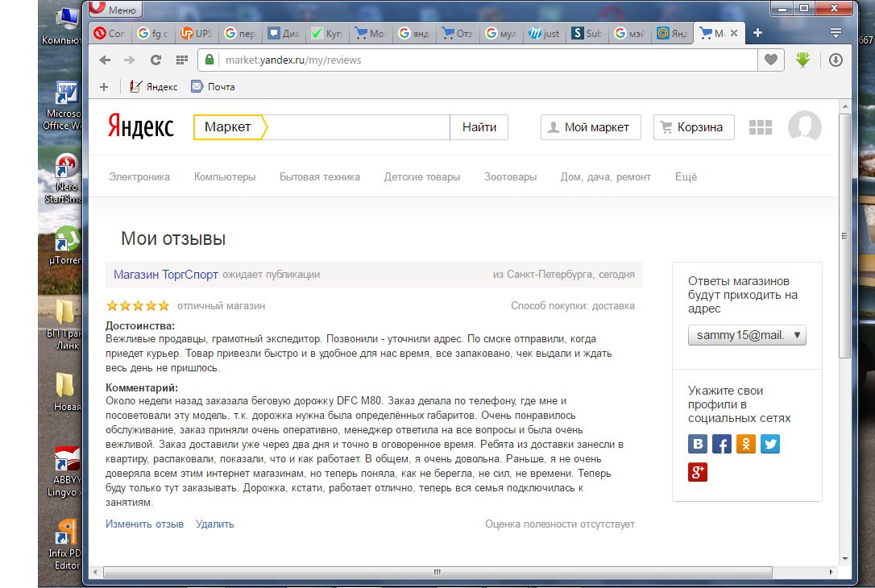Open the downloads circle icon in toolbar
The height and width of the screenshot is (588, 875).
click(x=836, y=60)
